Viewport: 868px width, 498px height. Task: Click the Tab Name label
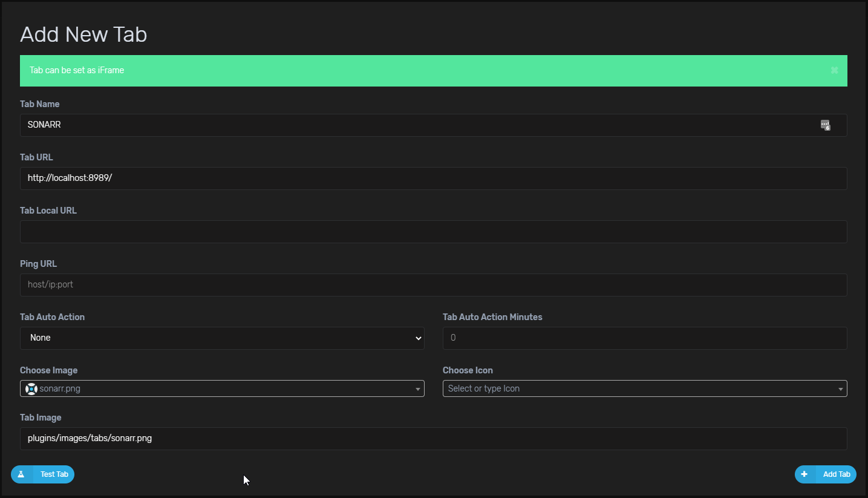tap(40, 104)
